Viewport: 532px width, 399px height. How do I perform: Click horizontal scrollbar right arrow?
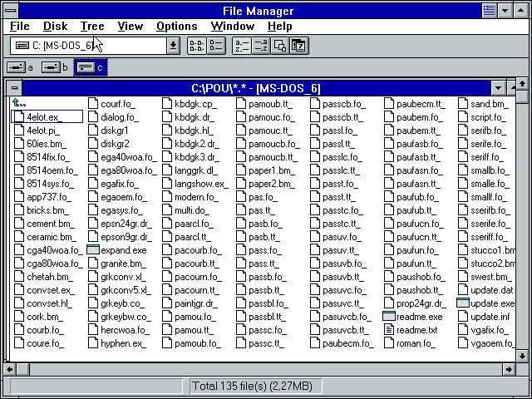509,369
